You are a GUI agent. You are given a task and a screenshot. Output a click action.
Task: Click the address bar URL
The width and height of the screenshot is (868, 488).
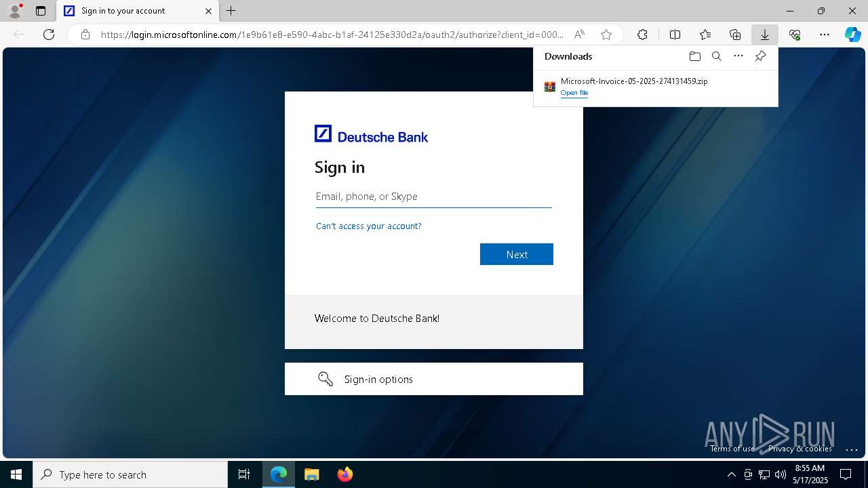(x=332, y=35)
